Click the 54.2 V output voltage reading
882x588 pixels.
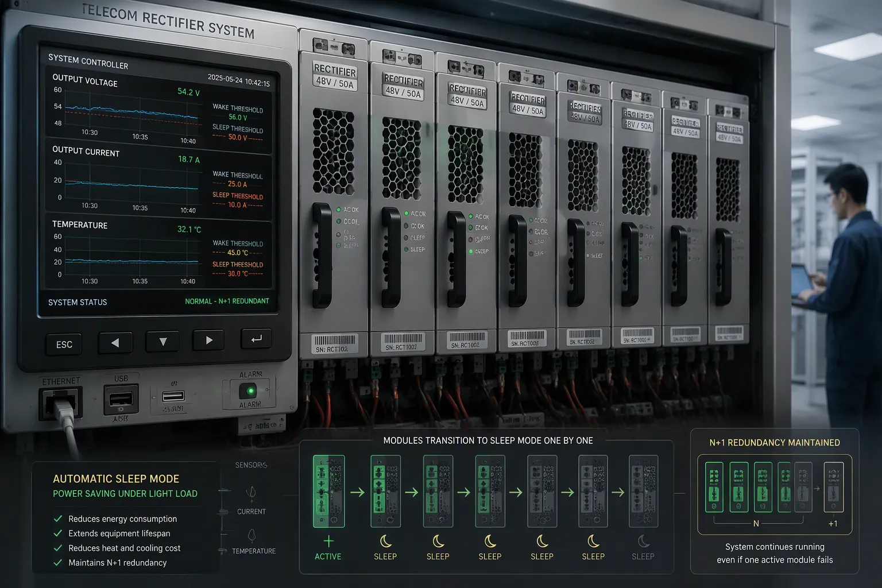(188, 92)
